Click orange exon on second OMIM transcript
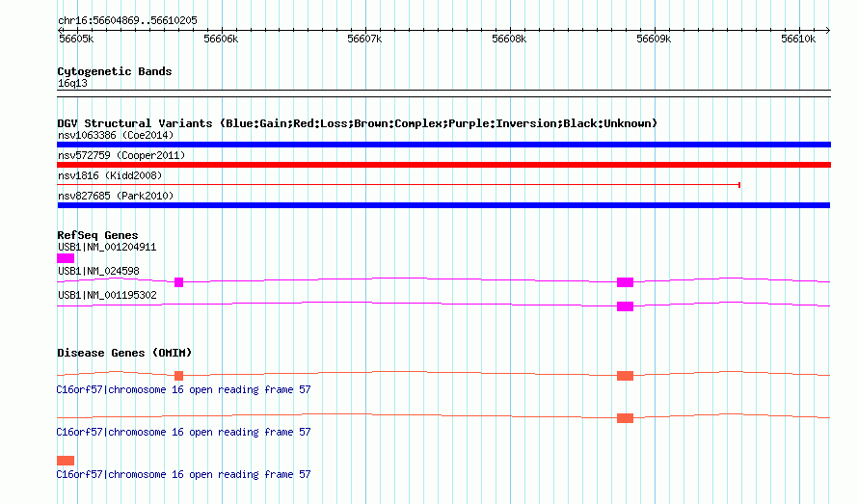The width and height of the screenshot is (858, 504). [625, 418]
